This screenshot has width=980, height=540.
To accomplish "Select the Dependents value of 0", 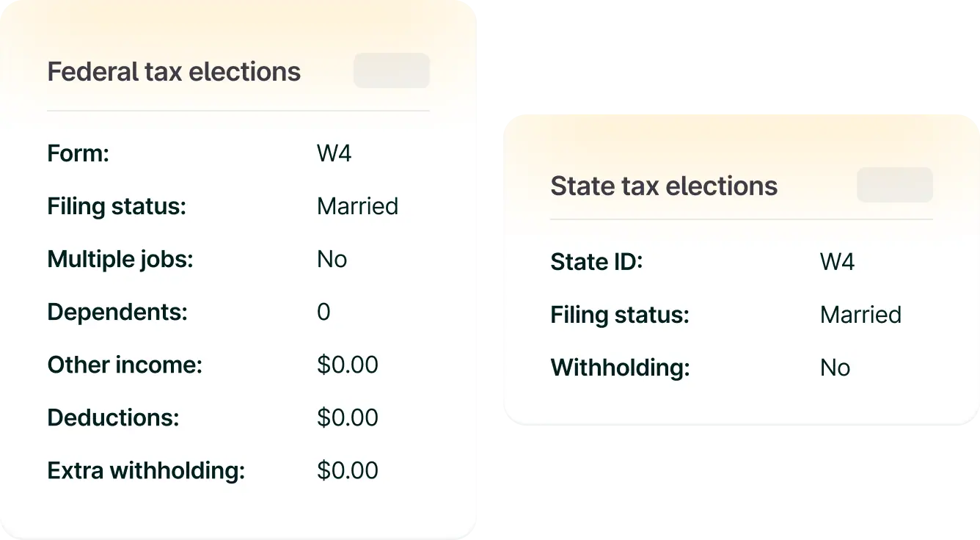I will click(323, 313).
